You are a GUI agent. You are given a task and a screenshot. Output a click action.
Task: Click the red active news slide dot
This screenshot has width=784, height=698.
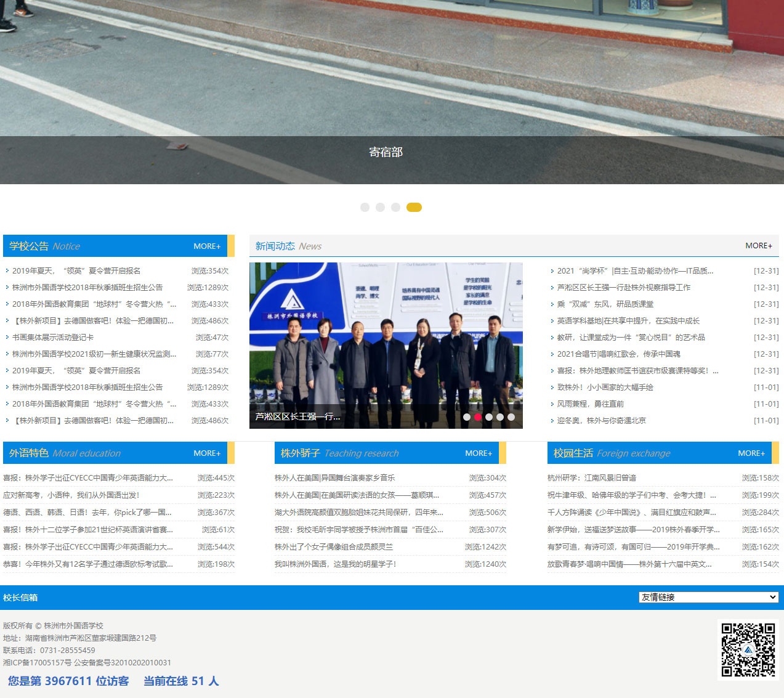click(478, 417)
